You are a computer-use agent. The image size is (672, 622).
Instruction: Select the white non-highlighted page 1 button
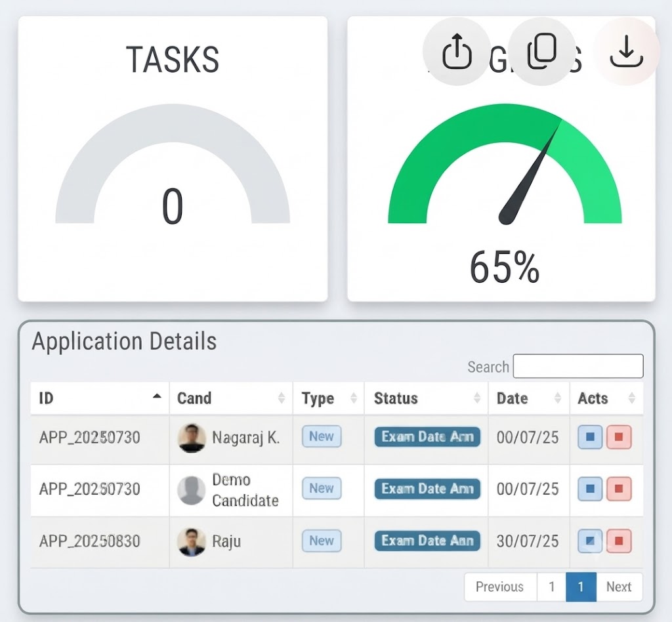(551, 587)
